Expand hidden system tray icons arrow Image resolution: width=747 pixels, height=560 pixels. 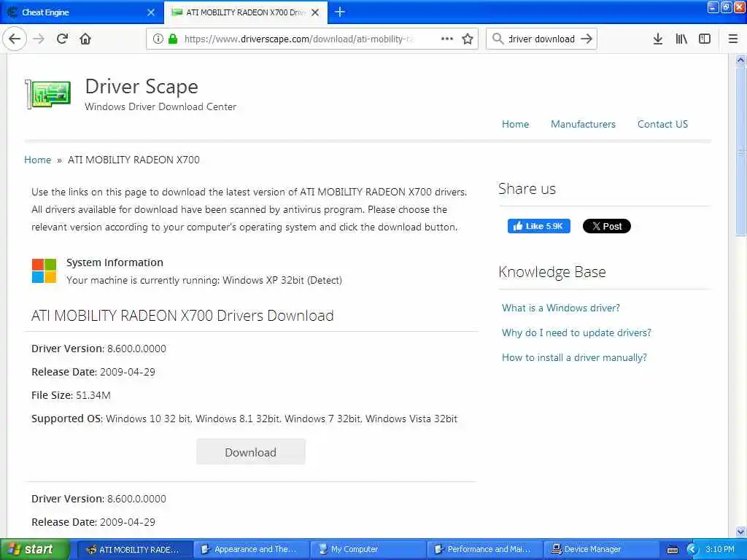coord(692,550)
